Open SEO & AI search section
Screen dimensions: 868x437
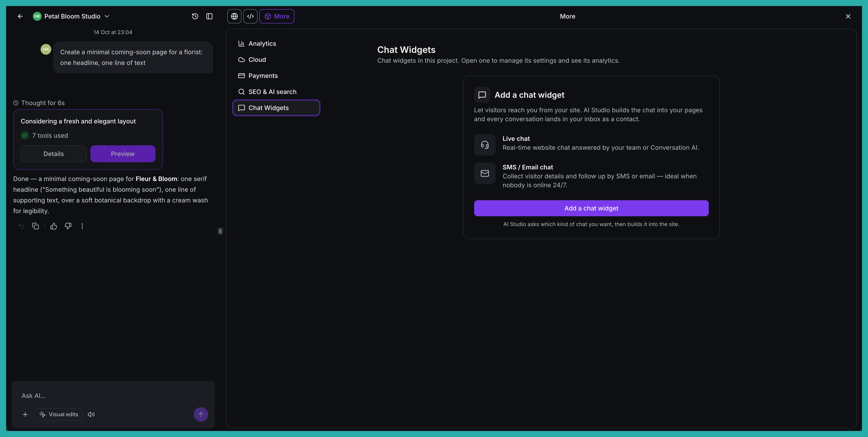(276, 92)
